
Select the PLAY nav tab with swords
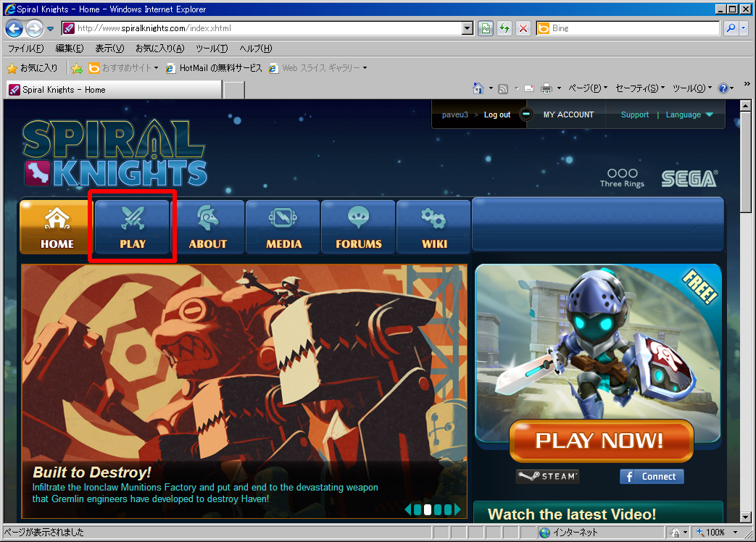click(133, 227)
